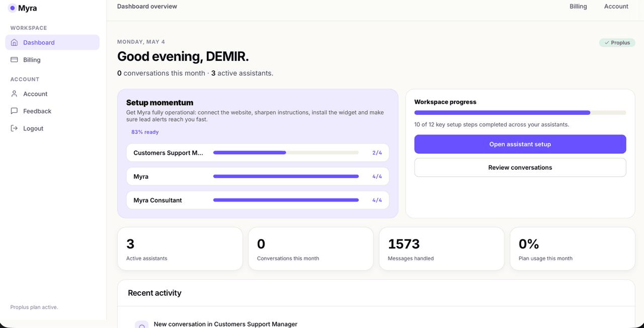
Task: Click the 83% ready badge
Action: [x=145, y=132]
